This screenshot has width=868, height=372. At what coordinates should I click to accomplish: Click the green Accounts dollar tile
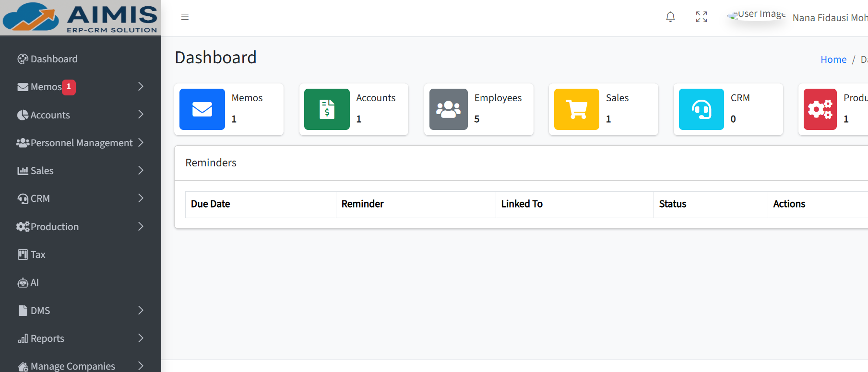[327, 109]
